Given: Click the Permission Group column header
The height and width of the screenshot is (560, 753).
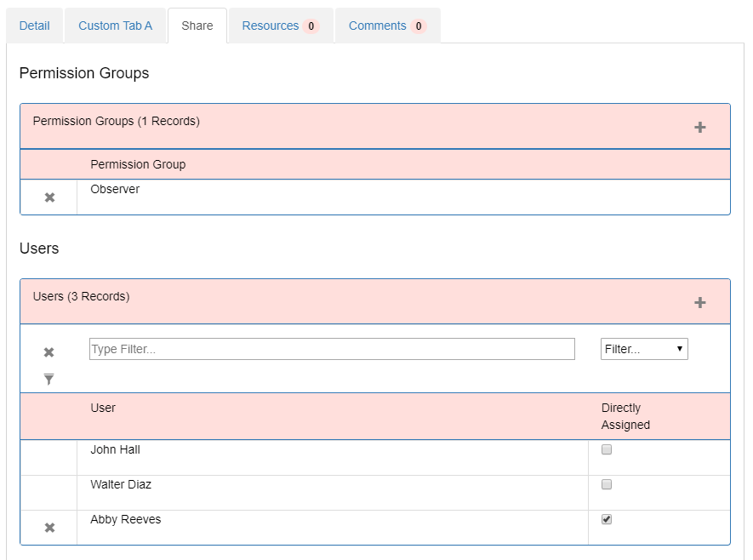Looking at the screenshot, I should click(x=138, y=164).
